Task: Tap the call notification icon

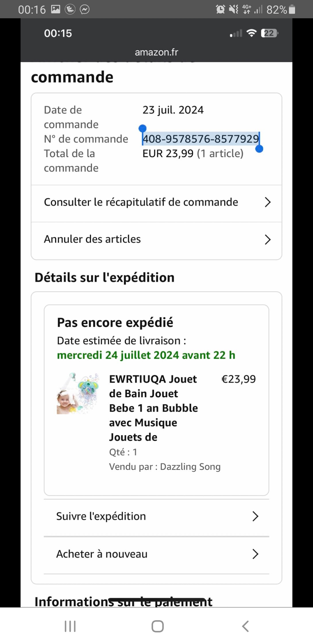Action: point(70,10)
